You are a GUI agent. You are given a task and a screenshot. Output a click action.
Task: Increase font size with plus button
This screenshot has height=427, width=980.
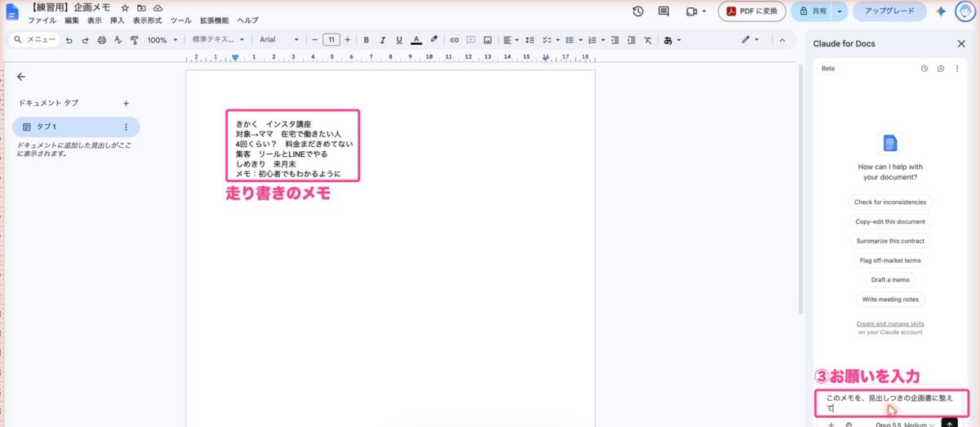click(348, 39)
